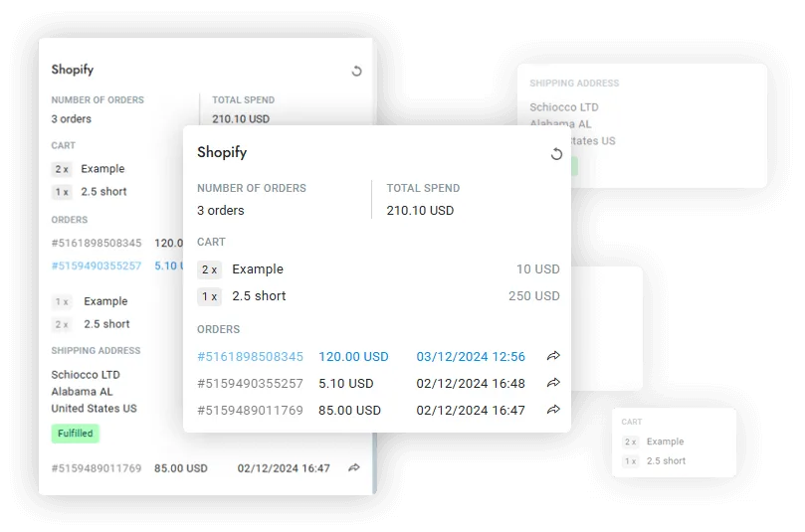Click 210.10 USD total spend in front panel
This screenshot has height=532, width=805.
click(420, 211)
